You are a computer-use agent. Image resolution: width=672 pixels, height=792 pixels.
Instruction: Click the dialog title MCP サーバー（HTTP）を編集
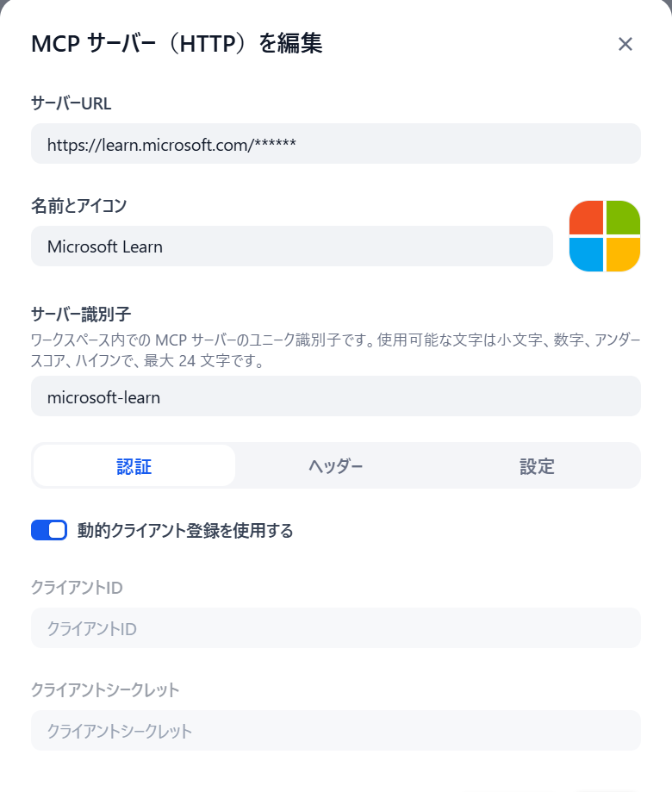[177, 44]
